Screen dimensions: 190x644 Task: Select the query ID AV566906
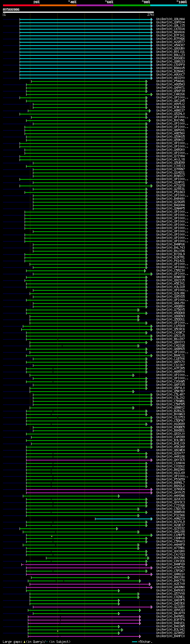11,9
